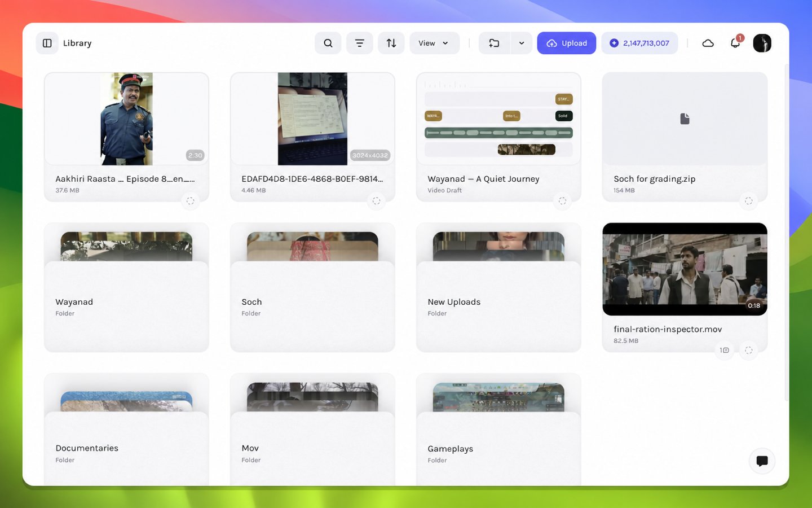The width and height of the screenshot is (812, 508).
Task: Select circle on Aakhiri Raasta card
Action: pos(191,201)
